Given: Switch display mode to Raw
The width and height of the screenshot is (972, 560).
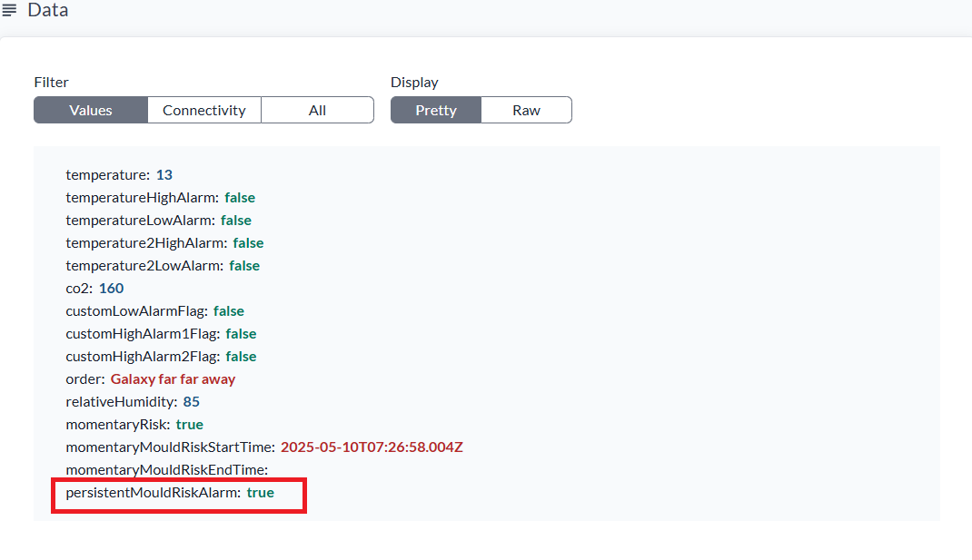Looking at the screenshot, I should (526, 110).
